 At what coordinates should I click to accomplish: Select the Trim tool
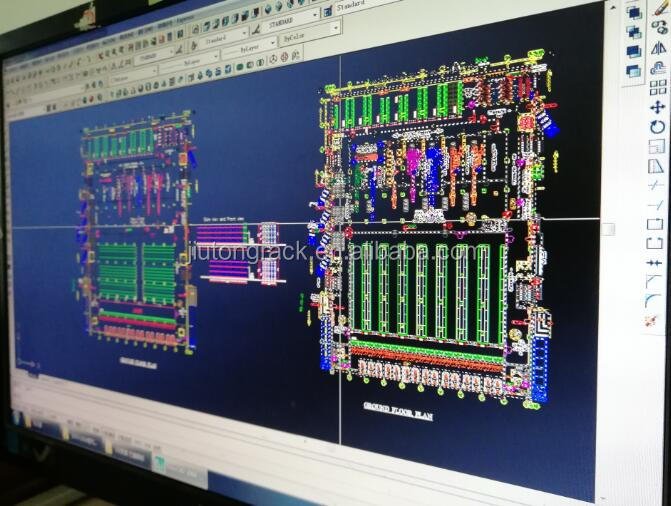(x=656, y=186)
